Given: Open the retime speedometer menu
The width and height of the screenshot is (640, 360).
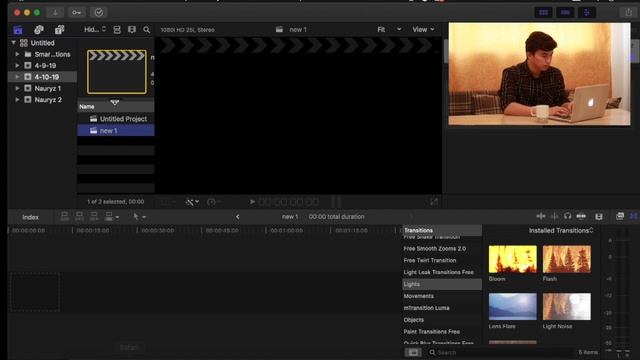Looking at the screenshot, I should (213, 202).
